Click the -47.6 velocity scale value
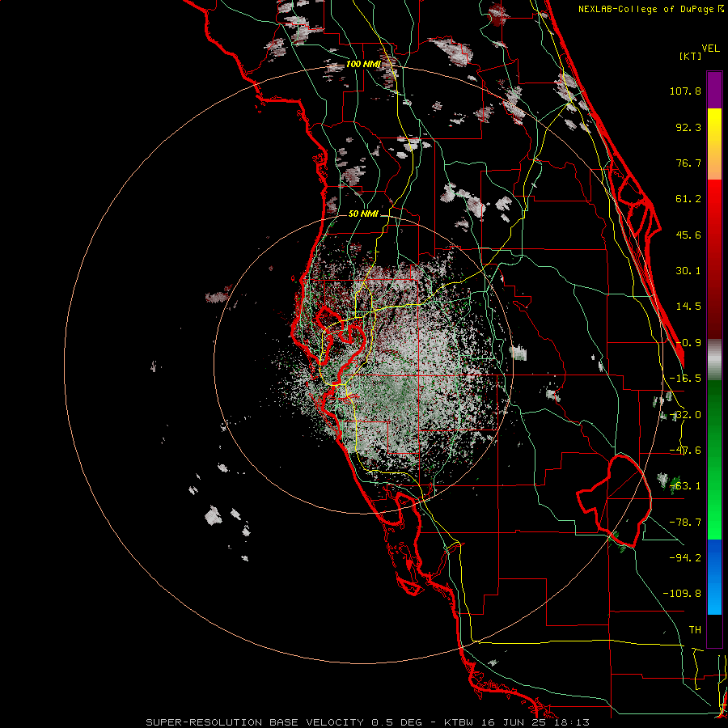This screenshot has height=728, width=728. (x=685, y=451)
